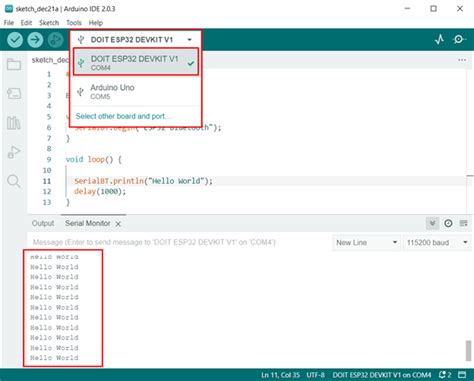Click the Serial Monitor vertical scrollbar
Screen dimensions: 474x381
(468, 351)
